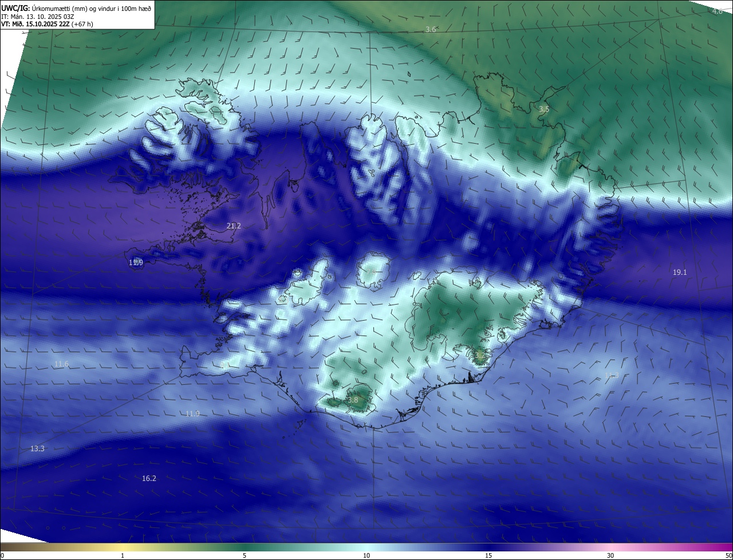The height and width of the screenshot is (560, 733).
Task: Pick the 13.3 value near the left edge
Action: (x=37, y=449)
